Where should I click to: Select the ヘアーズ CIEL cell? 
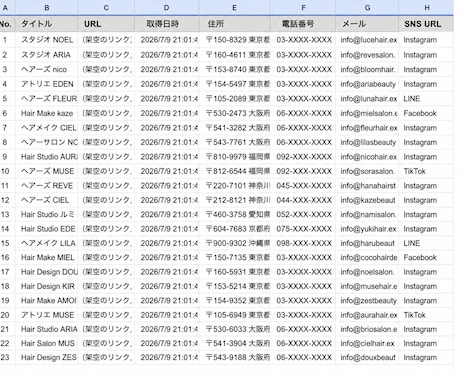point(47,200)
